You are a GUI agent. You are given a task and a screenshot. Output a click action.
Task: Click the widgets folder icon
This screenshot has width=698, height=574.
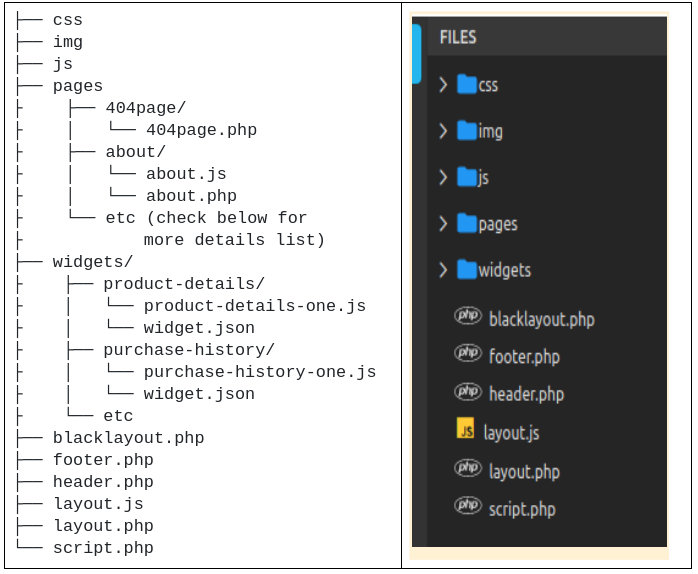(x=466, y=269)
